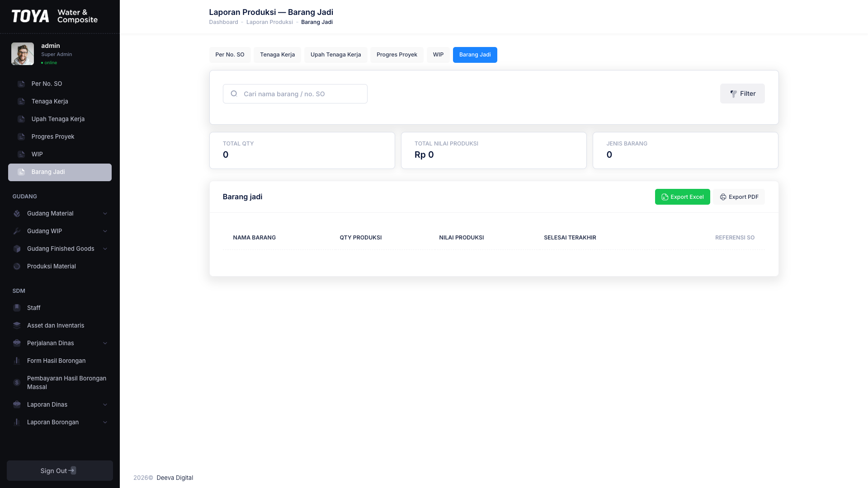868x488 pixels.
Task: Focus the Cari nama barang search field
Action: point(295,94)
